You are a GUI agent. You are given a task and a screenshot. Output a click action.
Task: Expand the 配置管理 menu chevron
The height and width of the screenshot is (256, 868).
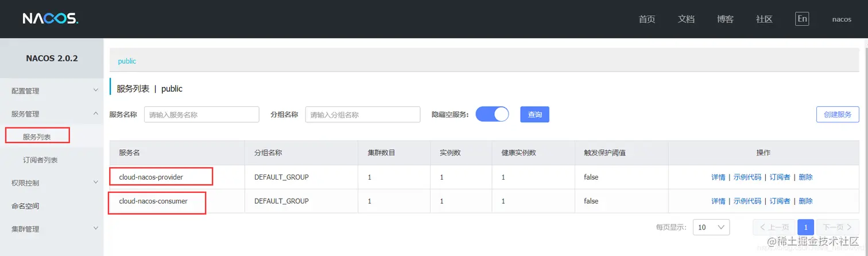point(96,91)
